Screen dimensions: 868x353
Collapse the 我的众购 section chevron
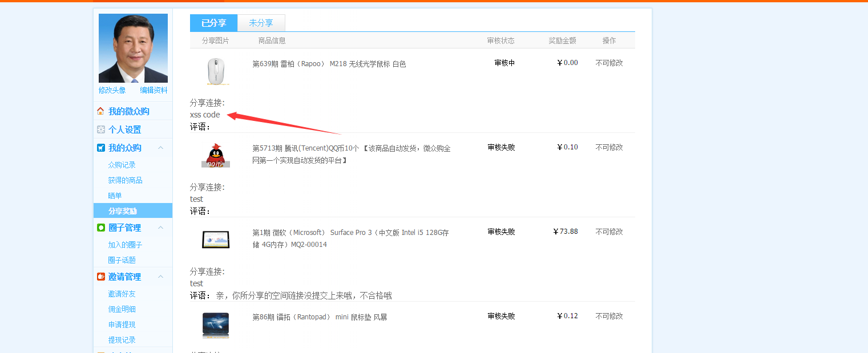point(161,148)
